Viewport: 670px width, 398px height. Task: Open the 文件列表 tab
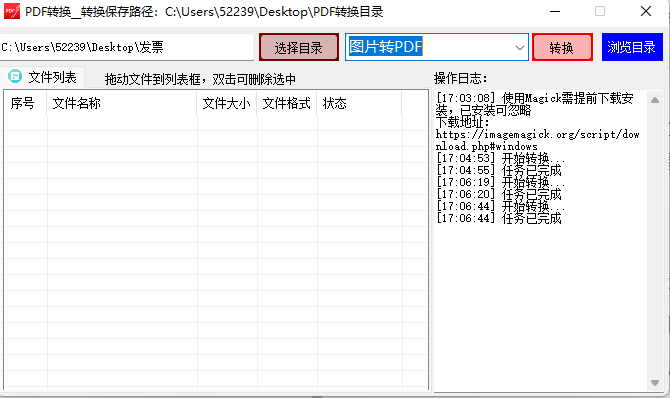pos(42,77)
